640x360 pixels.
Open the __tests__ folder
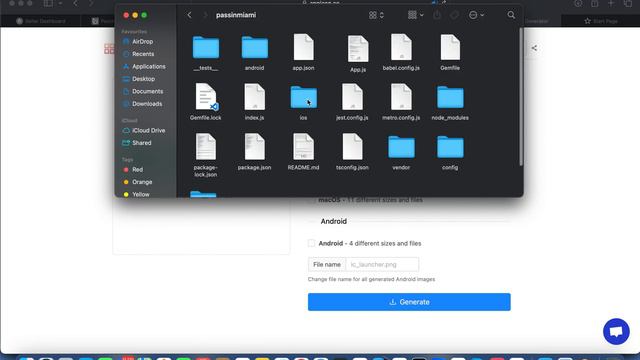click(206, 48)
